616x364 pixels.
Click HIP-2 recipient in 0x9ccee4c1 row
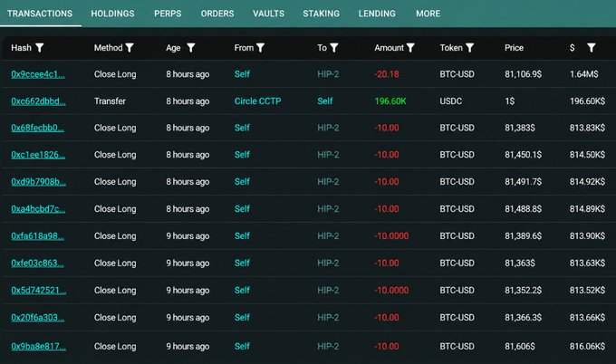pyautogui.click(x=328, y=74)
